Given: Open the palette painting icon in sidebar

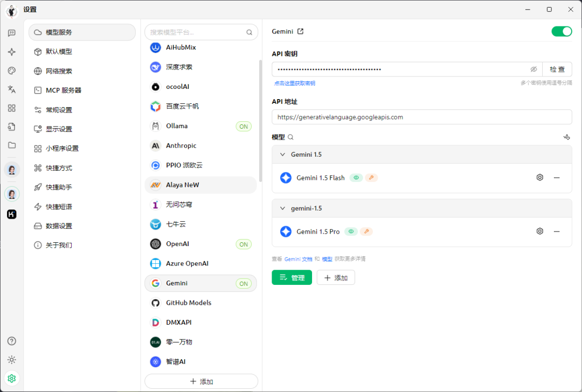Looking at the screenshot, I should [x=11, y=71].
